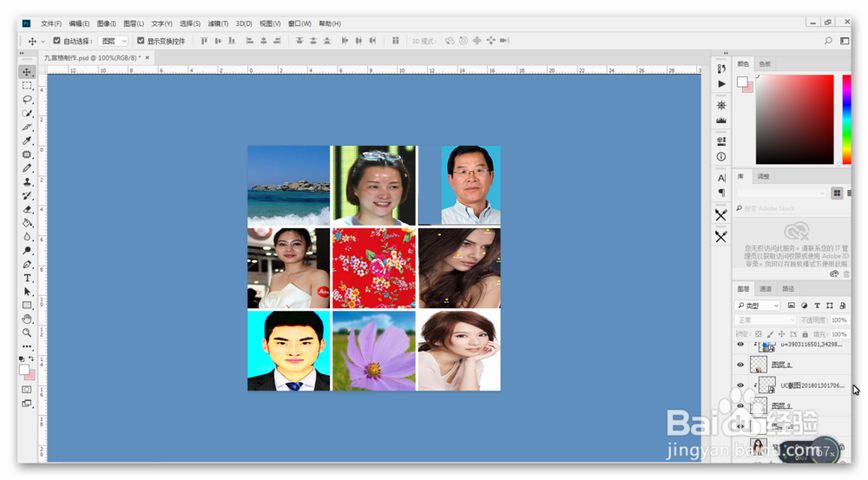Select the Quick Selection tool
The width and height of the screenshot is (868, 480).
27,114
